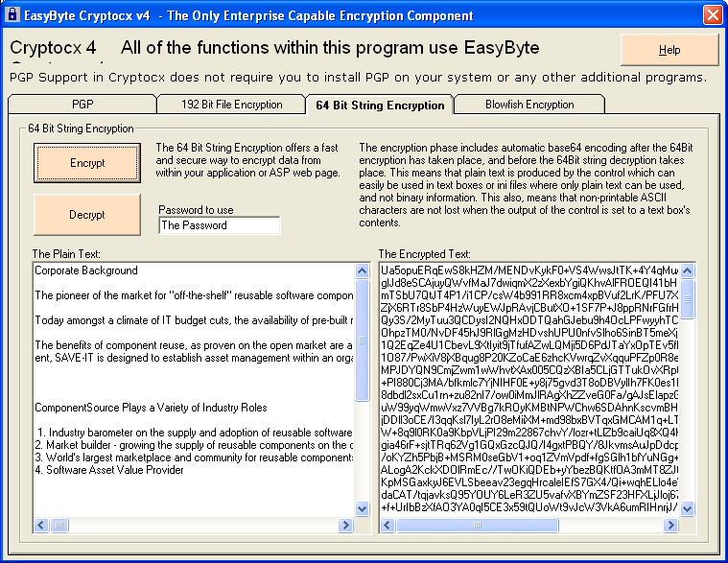Open the 192 Bit File Encryption tab
The image size is (728, 563).
231,105
